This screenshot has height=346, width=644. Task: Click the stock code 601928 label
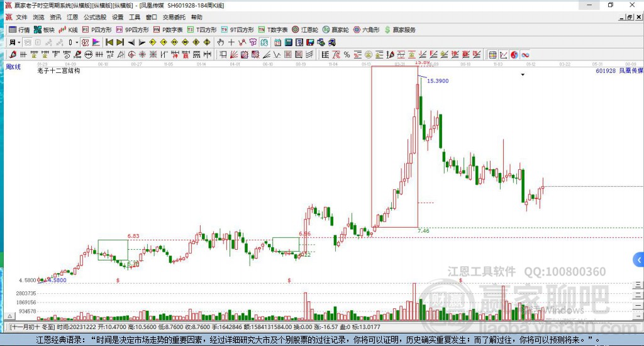[606, 70]
